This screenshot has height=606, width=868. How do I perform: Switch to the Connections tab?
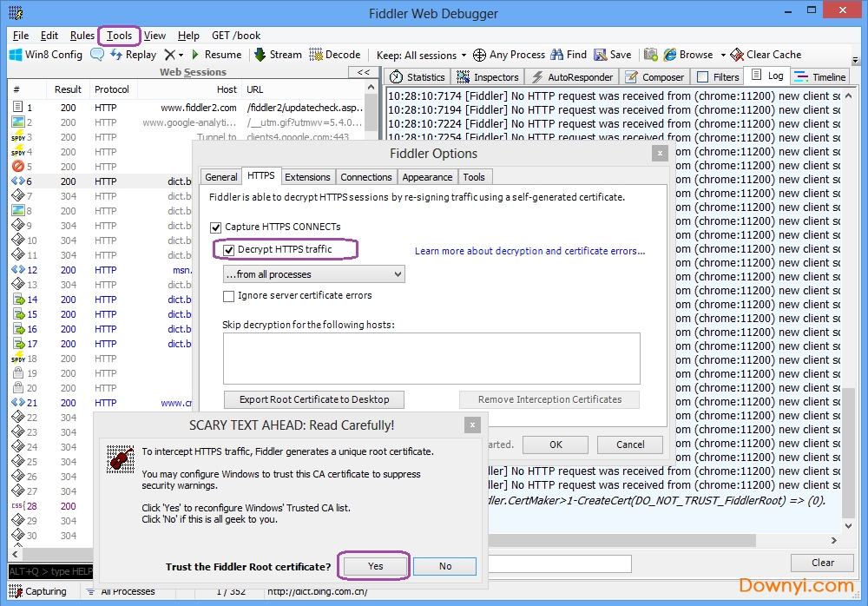(x=365, y=177)
